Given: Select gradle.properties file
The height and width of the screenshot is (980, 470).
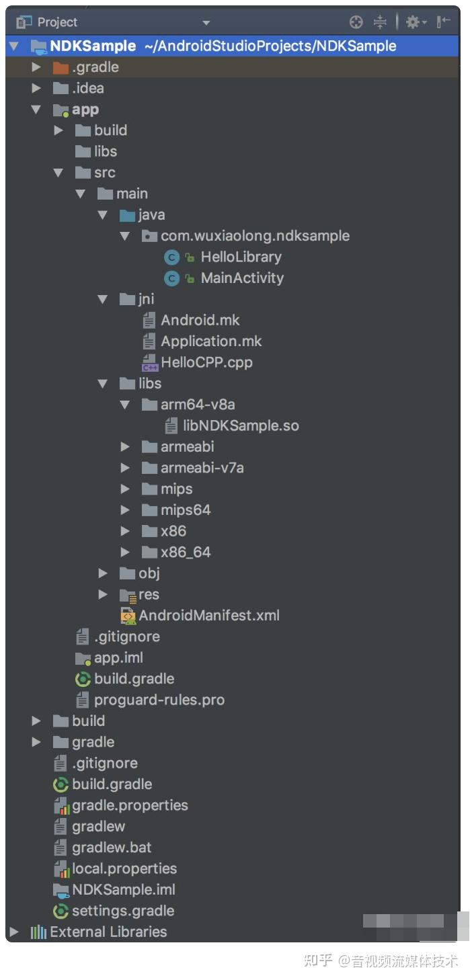Looking at the screenshot, I should [130, 805].
